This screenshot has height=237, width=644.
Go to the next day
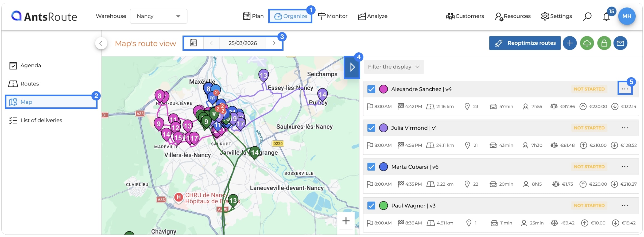click(274, 43)
